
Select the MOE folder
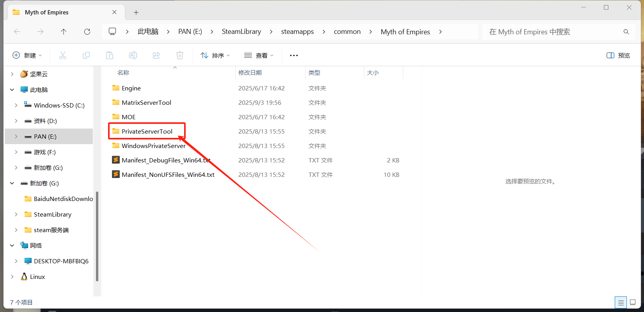(124, 117)
